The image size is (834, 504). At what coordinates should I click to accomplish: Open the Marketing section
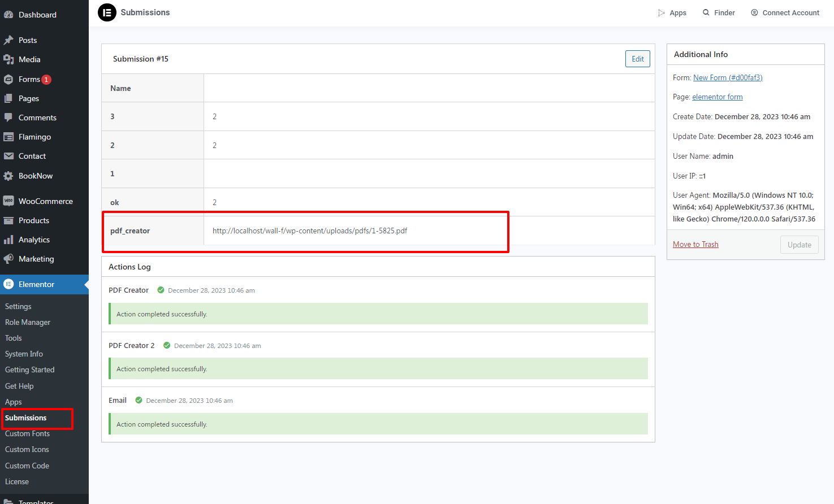pyautogui.click(x=38, y=258)
